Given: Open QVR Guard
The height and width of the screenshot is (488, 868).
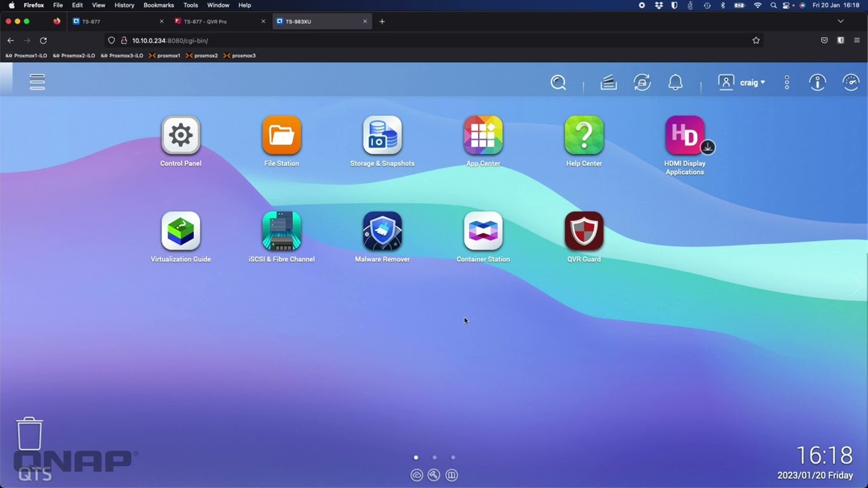Looking at the screenshot, I should click(x=584, y=231).
